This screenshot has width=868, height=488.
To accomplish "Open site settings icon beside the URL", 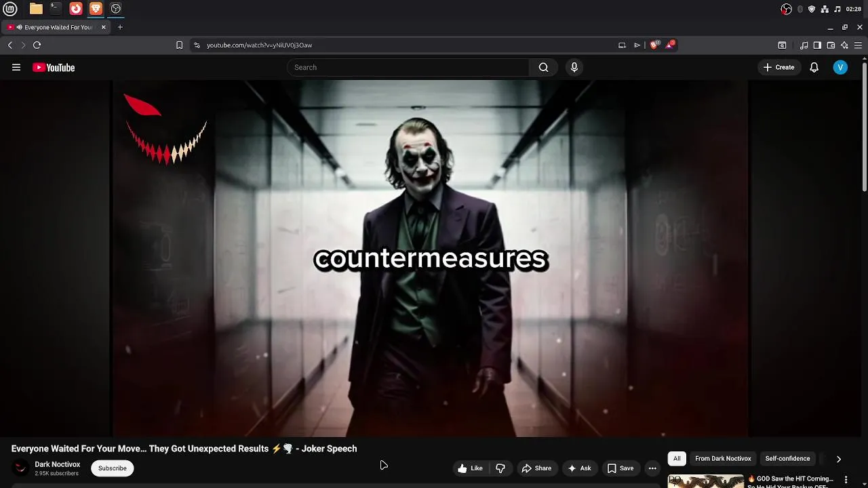I will pos(197,45).
